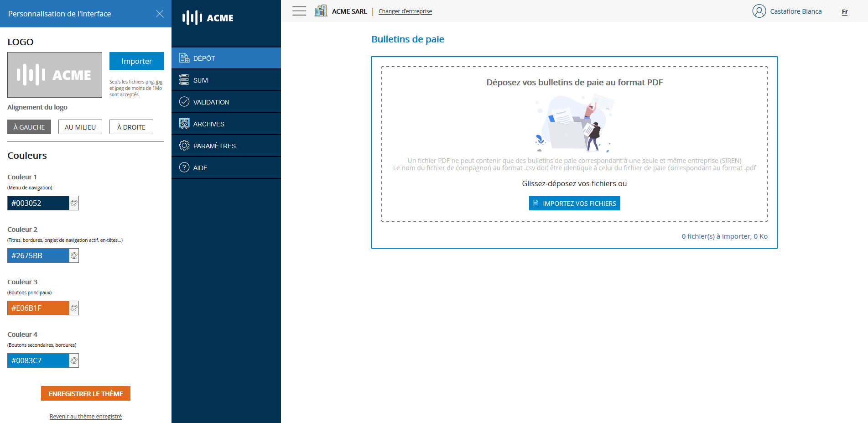Edit the Couleur 2 hex value #2675BB
The height and width of the screenshot is (423, 868).
pyautogui.click(x=36, y=256)
